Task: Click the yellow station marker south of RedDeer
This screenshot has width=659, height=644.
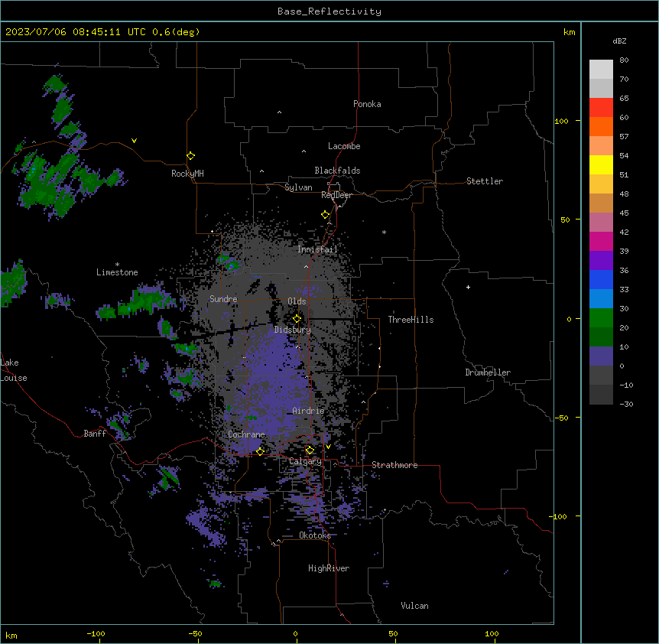Action: click(x=325, y=214)
